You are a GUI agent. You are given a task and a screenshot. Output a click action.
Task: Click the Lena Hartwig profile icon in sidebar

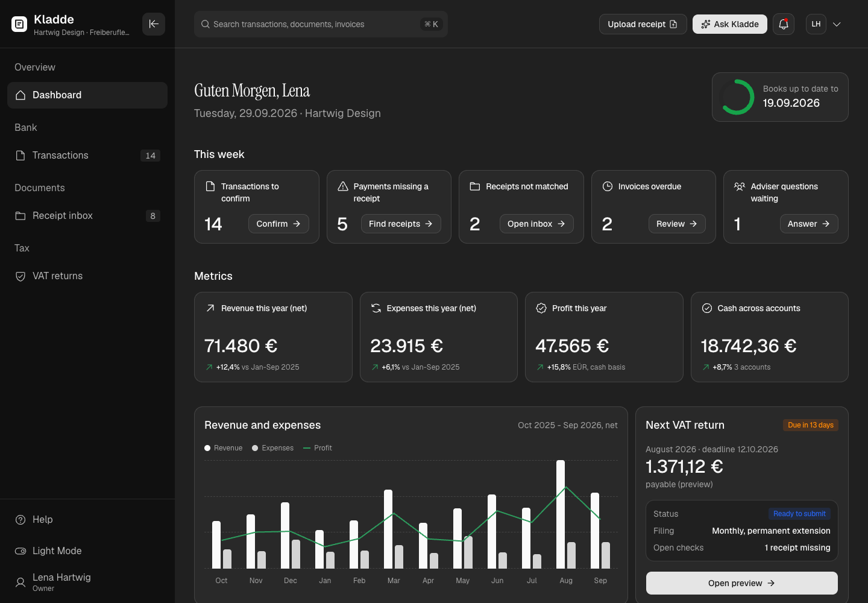point(20,582)
